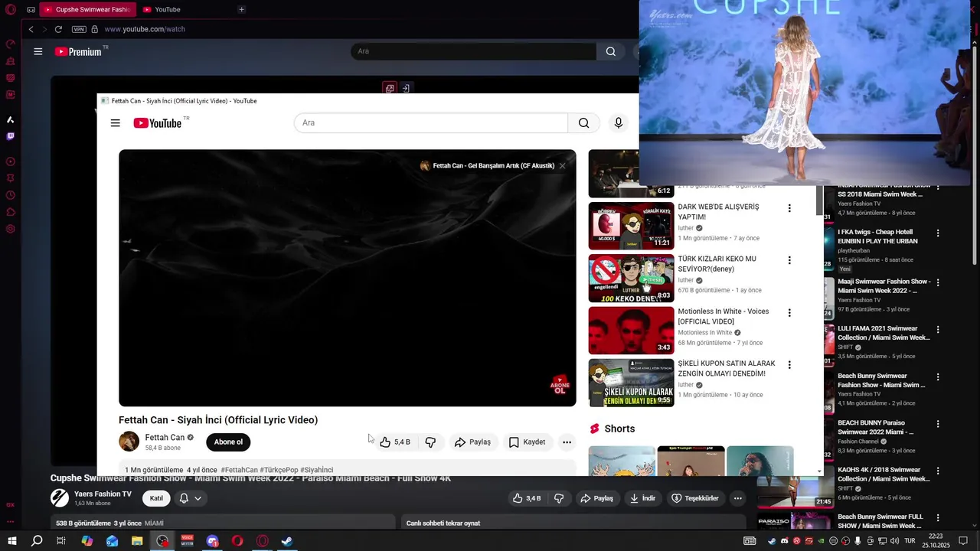Like the Cupshe video (3,4 B)
This screenshot has width=980, height=551.
(x=525, y=498)
